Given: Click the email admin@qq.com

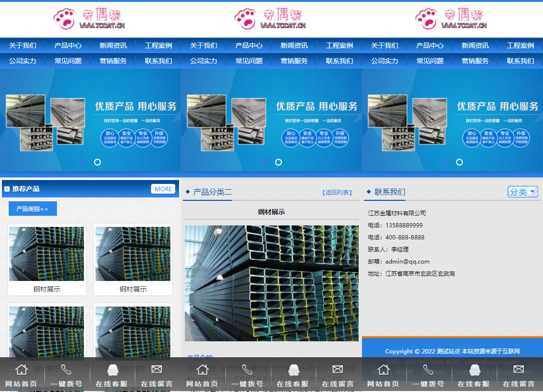Looking at the screenshot, I should [x=407, y=262].
